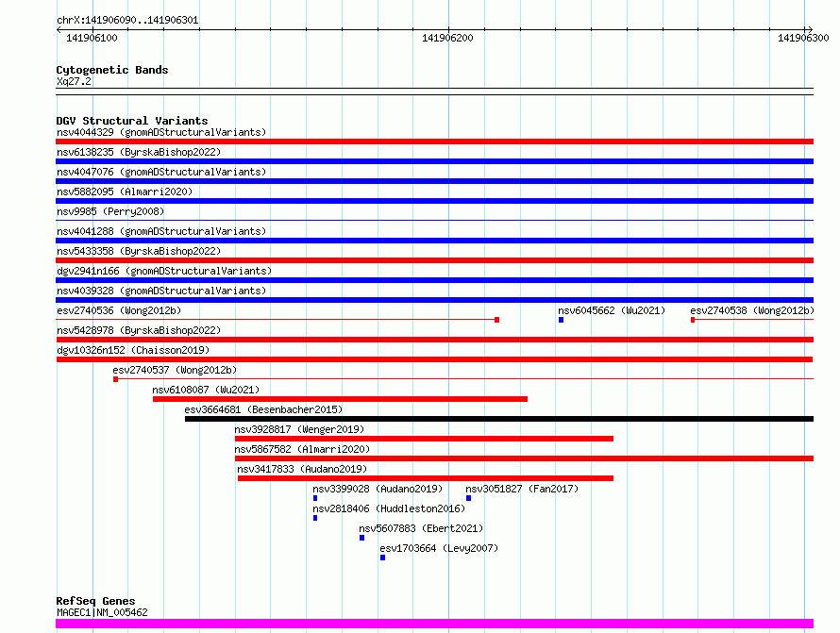The height and width of the screenshot is (633, 840).
Task: Click the red bar under dgv10326n152
Action: pyautogui.click(x=434, y=359)
